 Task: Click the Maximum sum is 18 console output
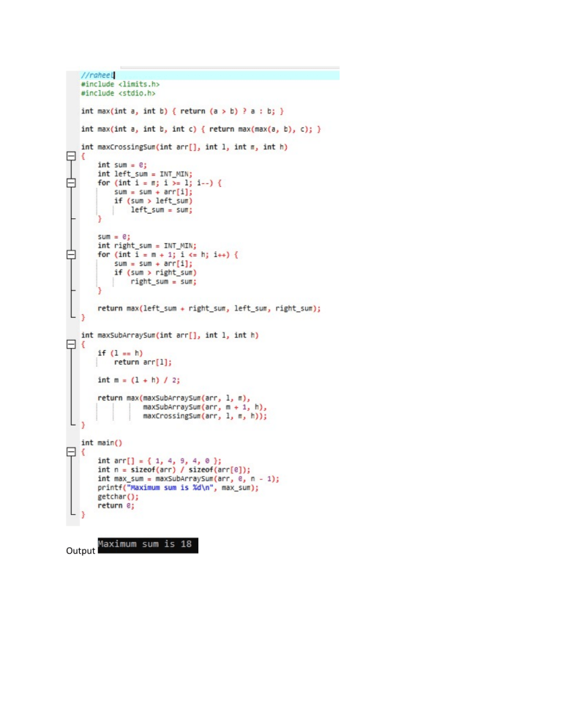[x=148, y=546]
